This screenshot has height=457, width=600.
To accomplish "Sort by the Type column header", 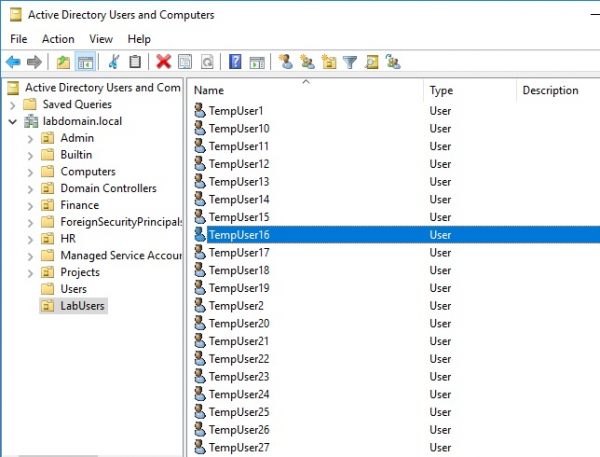I will (470, 90).
